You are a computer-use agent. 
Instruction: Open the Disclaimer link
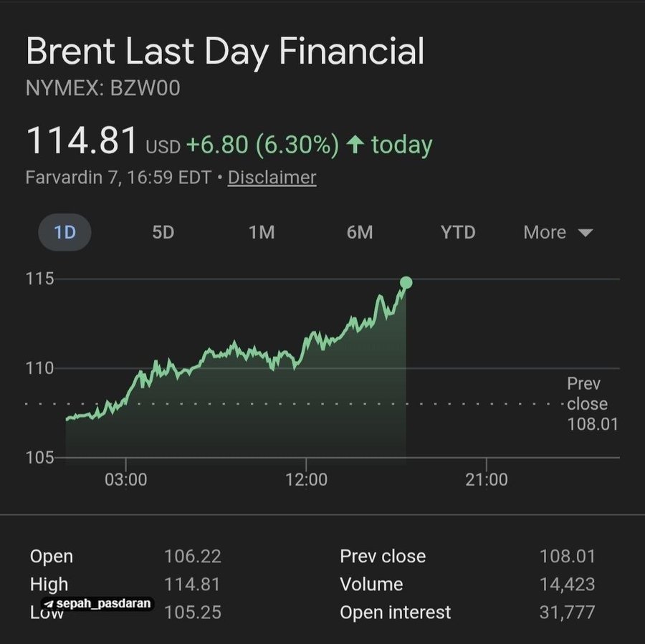[x=272, y=177]
